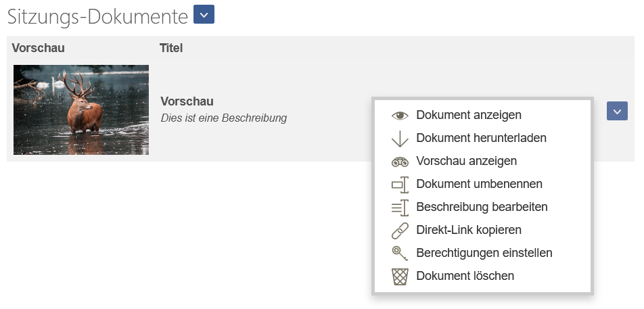The height and width of the screenshot is (309, 644).
Task: Click the download arrow icon
Action: [400, 139]
